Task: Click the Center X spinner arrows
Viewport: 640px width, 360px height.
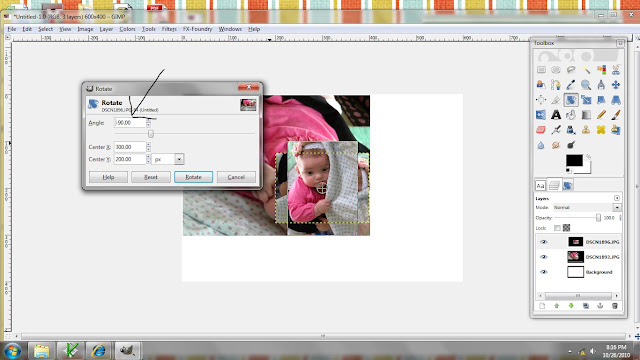Action: 149,147
